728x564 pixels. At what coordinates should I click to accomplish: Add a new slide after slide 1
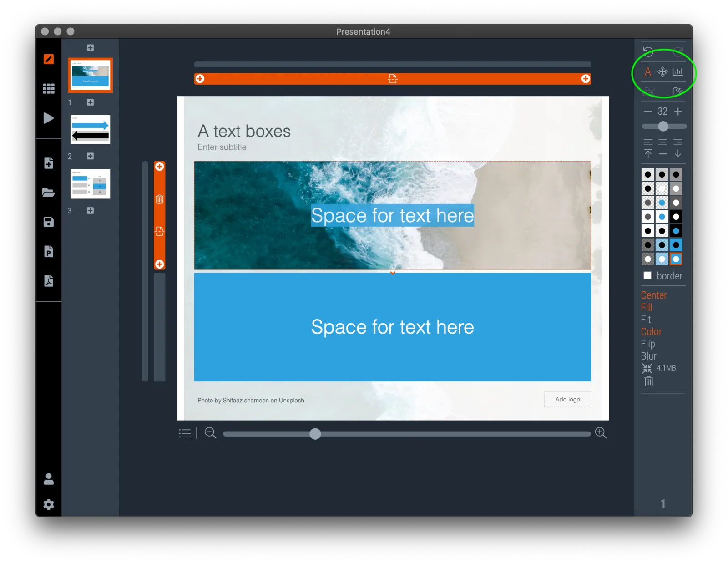click(x=91, y=102)
